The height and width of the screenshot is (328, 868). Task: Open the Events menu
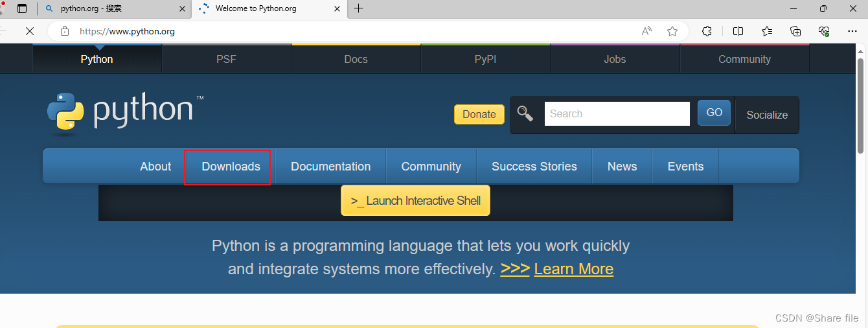click(x=685, y=167)
